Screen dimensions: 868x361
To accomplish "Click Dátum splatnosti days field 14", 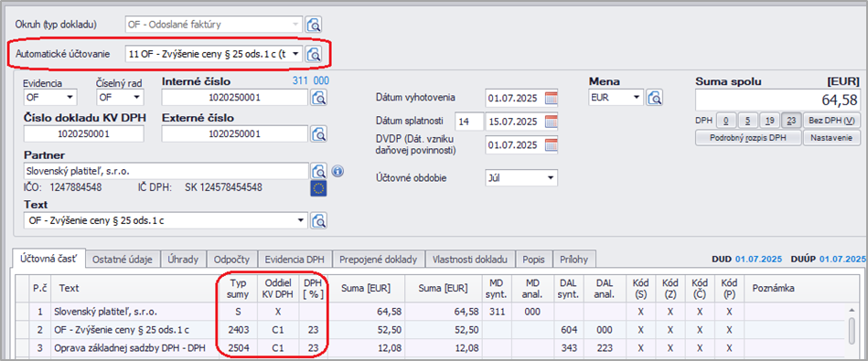I will [468, 121].
